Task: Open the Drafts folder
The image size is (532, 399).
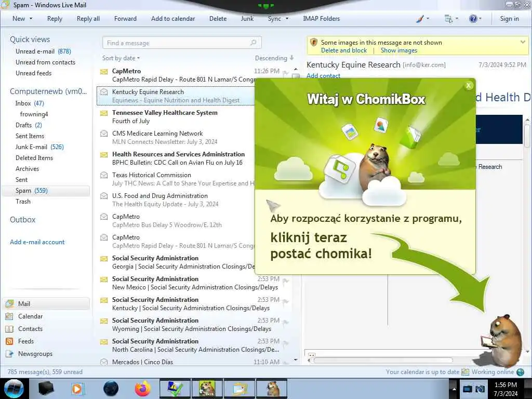Action: coord(29,125)
